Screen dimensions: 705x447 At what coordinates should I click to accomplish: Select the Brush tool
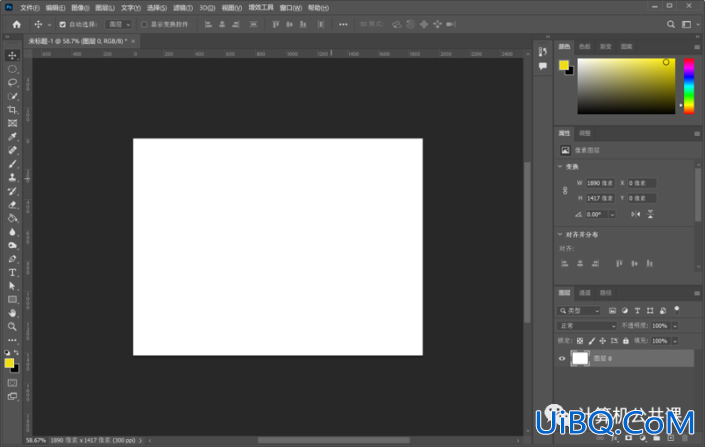click(12, 164)
